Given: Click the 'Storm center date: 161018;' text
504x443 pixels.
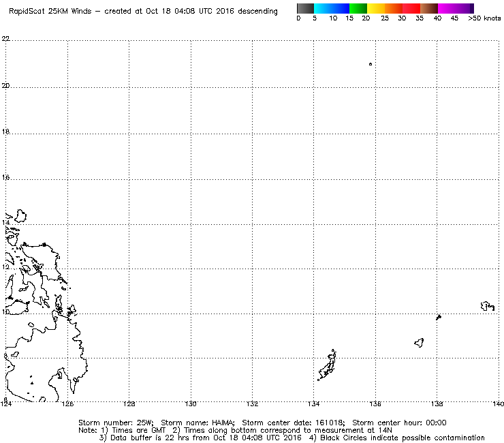Looking at the screenshot, I should [294, 423].
